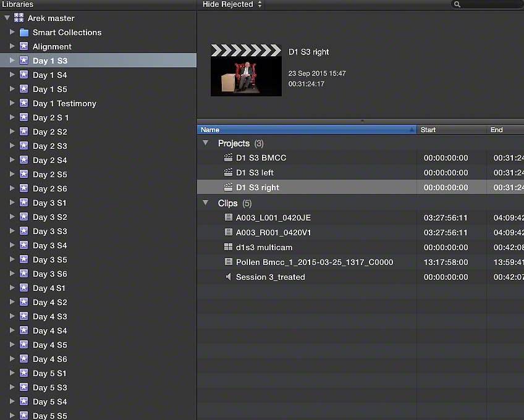Click the 03:27:56:11 start of A003_L001_0420JE
The image size is (524, 420).
click(446, 217)
